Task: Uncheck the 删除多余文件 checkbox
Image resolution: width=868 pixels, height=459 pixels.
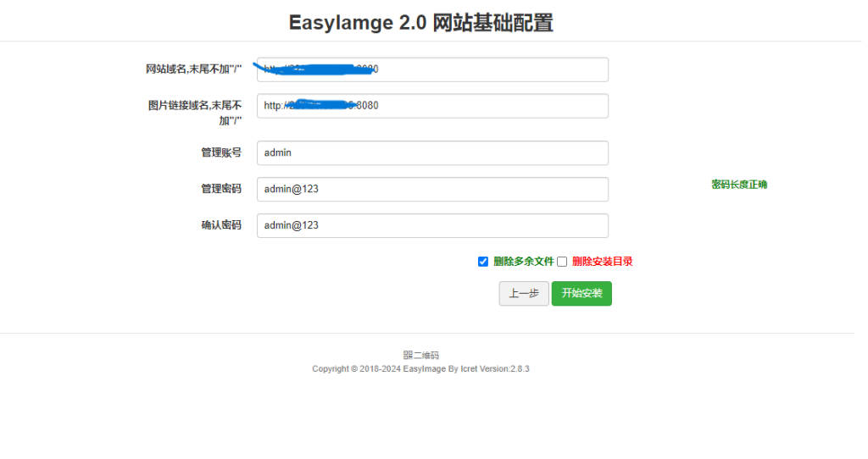Action: [483, 262]
